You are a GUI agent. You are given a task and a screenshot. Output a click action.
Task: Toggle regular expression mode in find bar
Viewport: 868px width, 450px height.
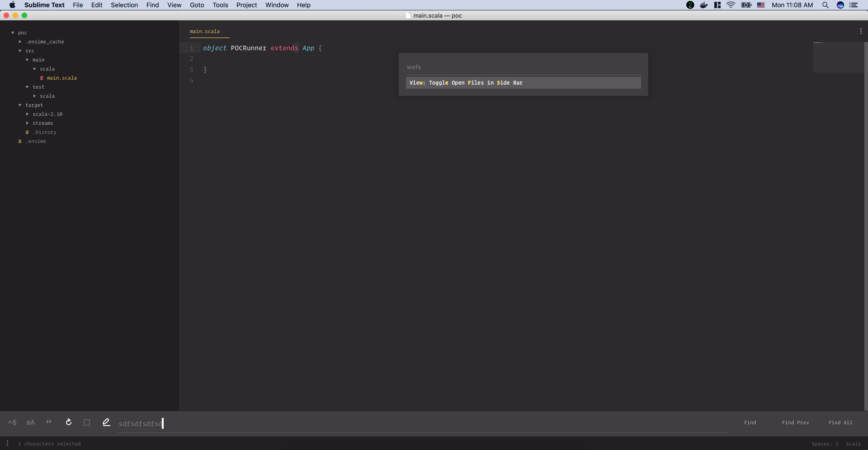point(12,422)
